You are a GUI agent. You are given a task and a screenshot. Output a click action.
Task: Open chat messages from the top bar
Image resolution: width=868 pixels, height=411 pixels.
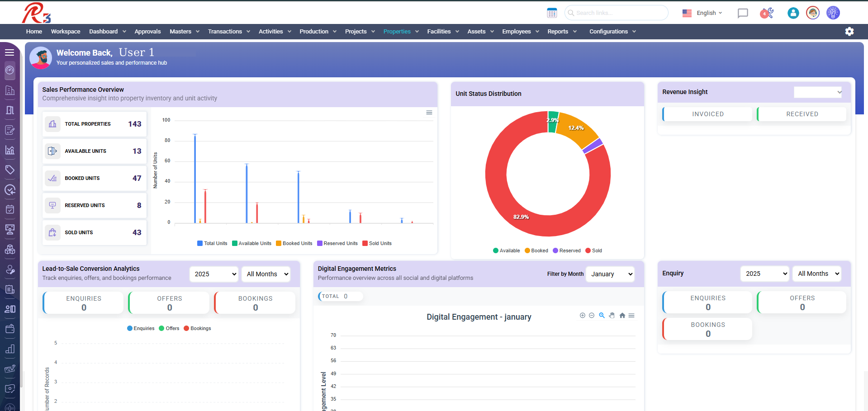click(x=742, y=13)
